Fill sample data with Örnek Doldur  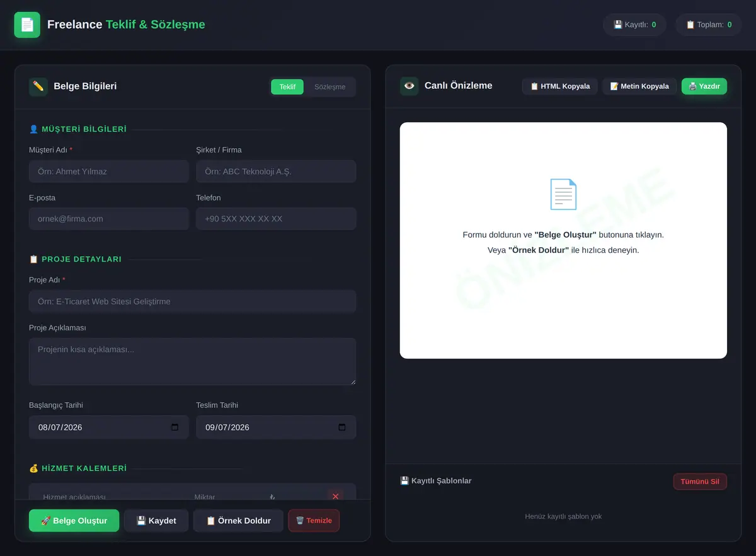pyautogui.click(x=238, y=521)
